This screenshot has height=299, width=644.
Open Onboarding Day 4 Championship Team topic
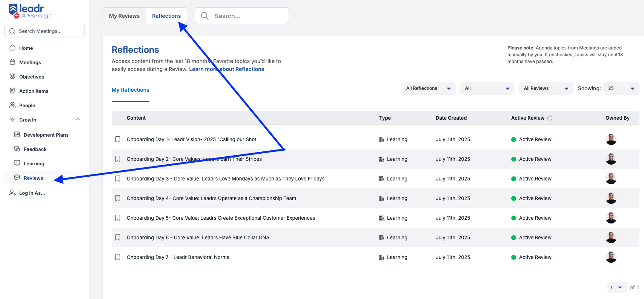[211, 198]
